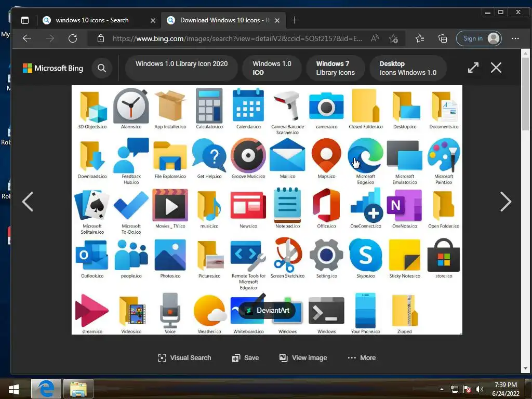
Task: Open the Windows Start button
Action: coord(14,389)
